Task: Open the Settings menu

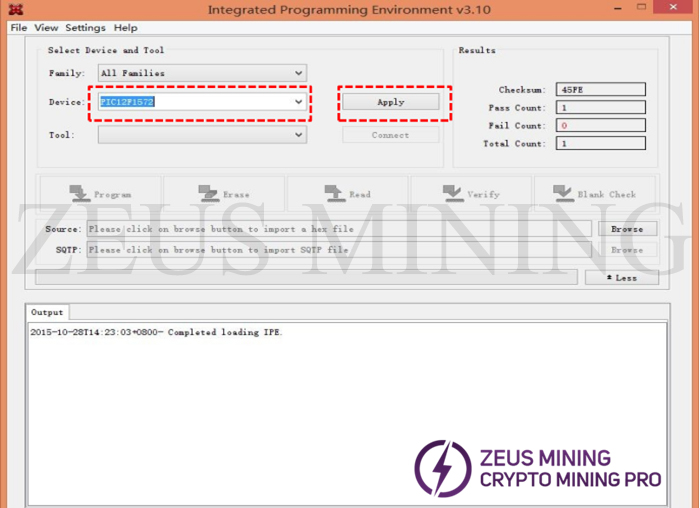Action: 85,28
